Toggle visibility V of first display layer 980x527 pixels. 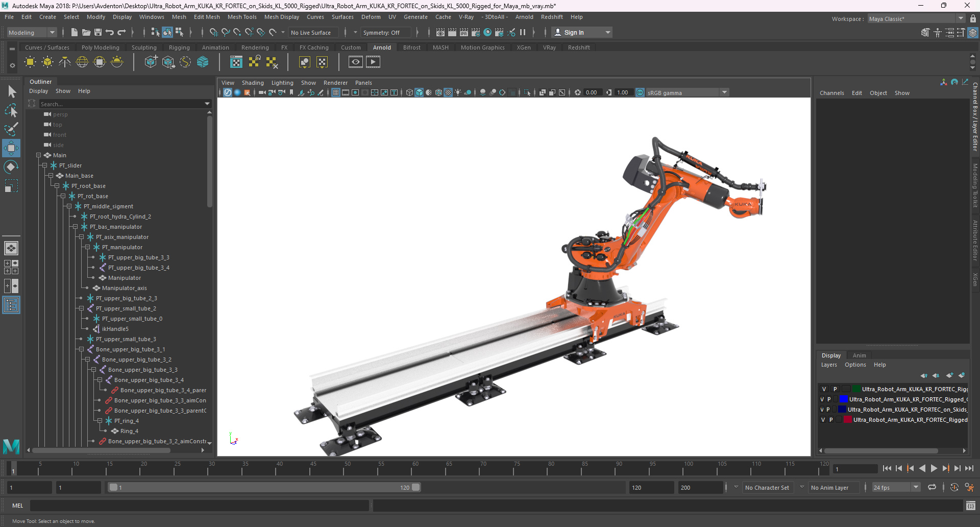824,389
